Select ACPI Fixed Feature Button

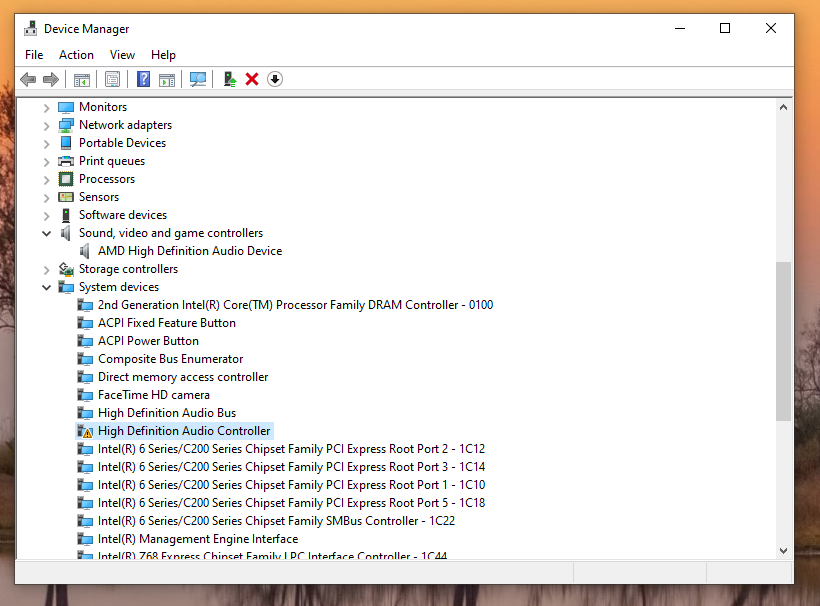(x=167, y=323)
